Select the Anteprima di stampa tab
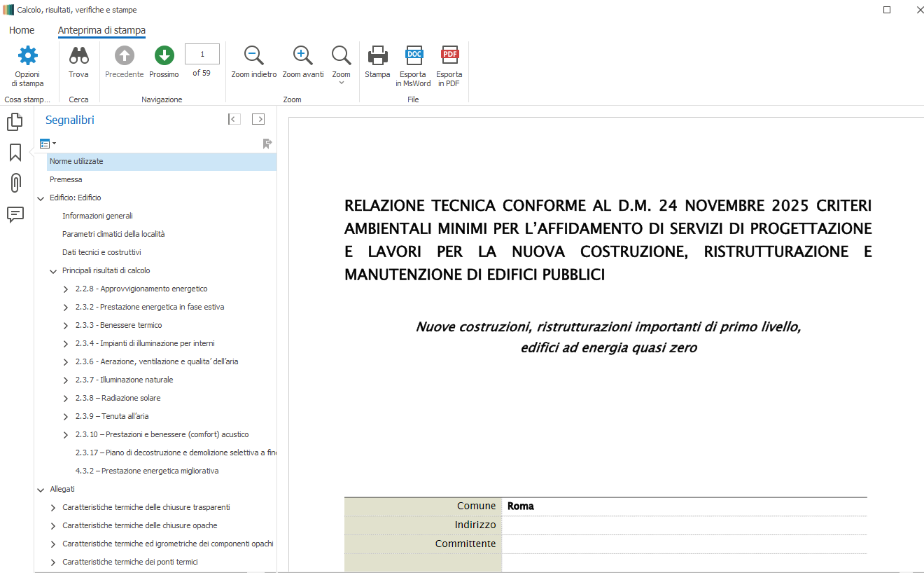Image resolution: width=924 pixels, height=573 pixels. pyautogui.click(x=101, y=30)
